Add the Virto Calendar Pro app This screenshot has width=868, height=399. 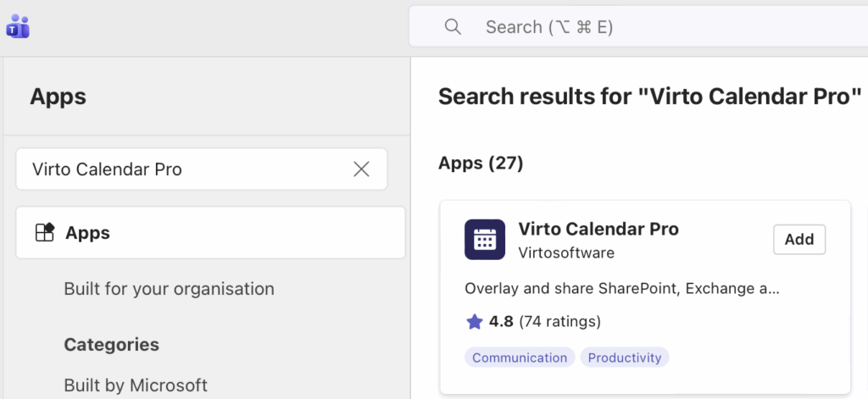pos(798,240)
